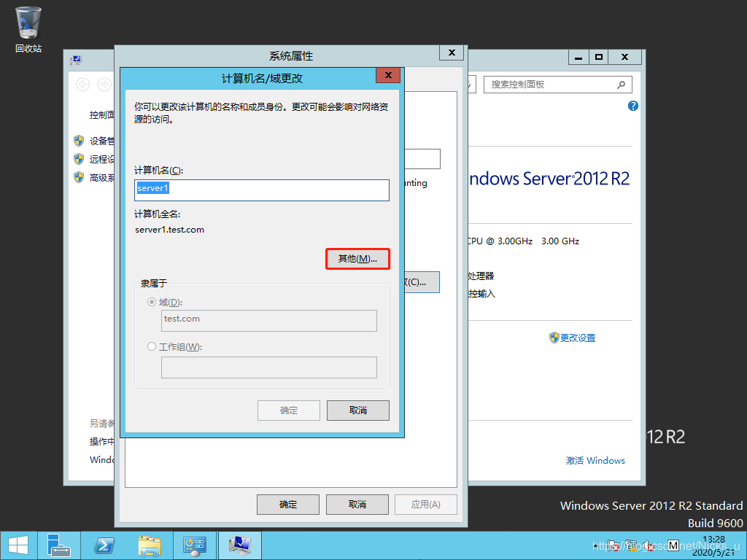
Task: Open File Explorer from the taskbar
Action: point(149,545)
